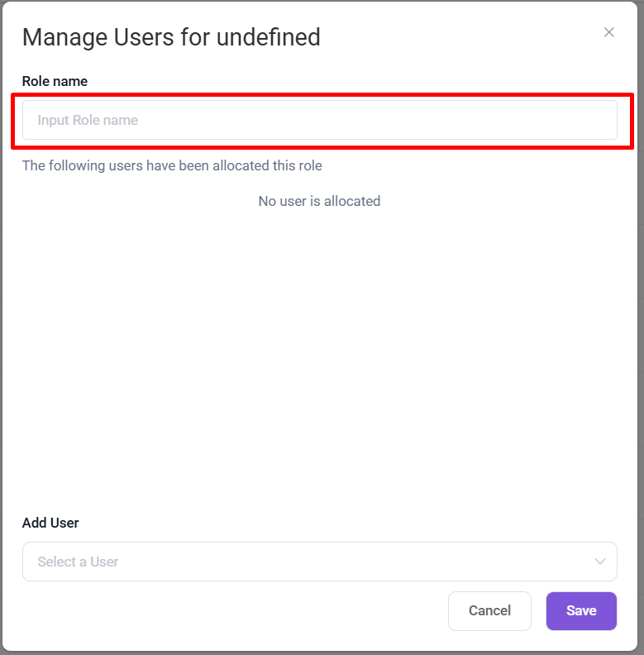Click the 'Input Role name' placeholder text
This screenshot has height=655, width=644.
tap(88, 120)
